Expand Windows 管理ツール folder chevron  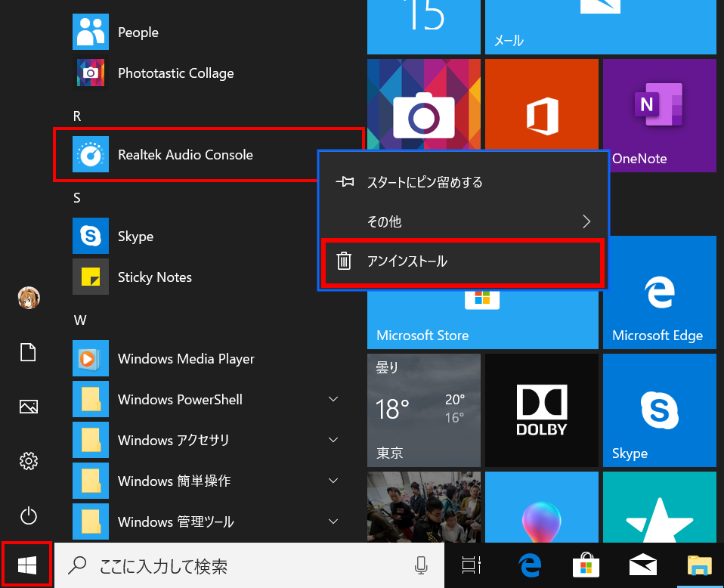[x=333, y=521]
